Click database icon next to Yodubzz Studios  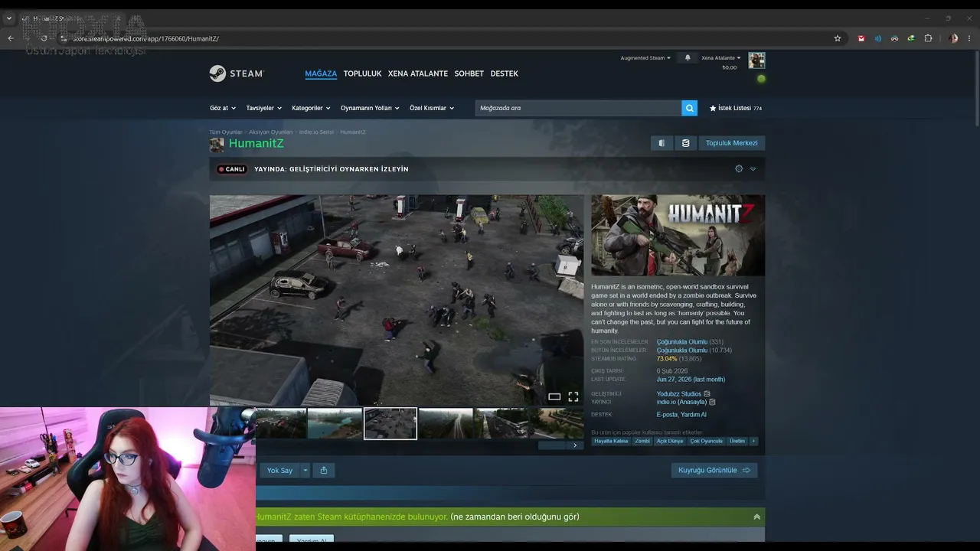pyautogui.click(x=707, y=393)
